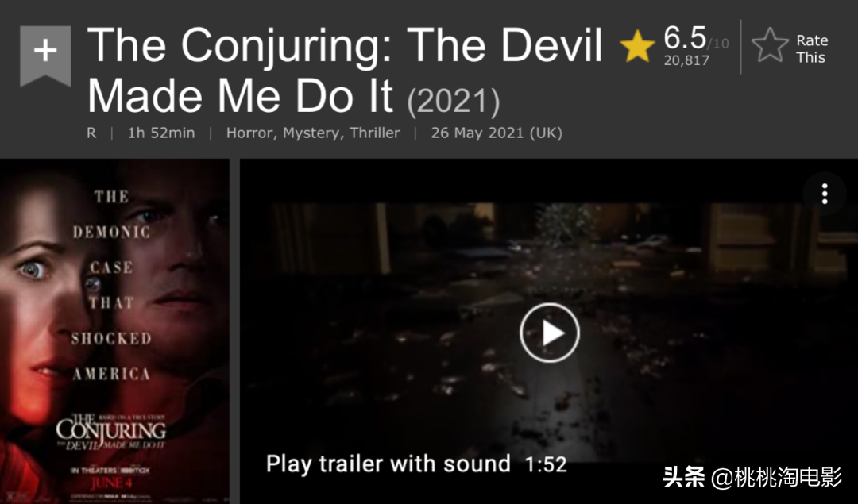This screenshot has height=504, width=858.
Task: Play the trailer using the play button
Action: [550, 333]
